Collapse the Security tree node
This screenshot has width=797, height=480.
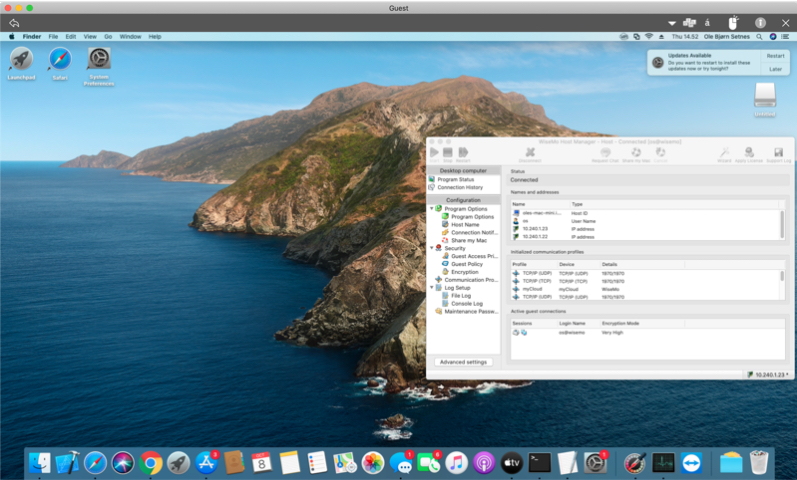coord(432,248)
